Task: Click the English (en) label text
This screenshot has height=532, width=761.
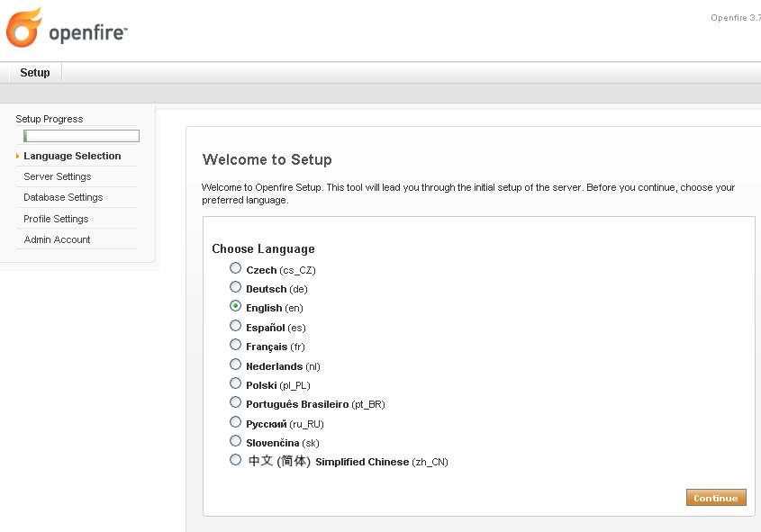Action: (x=274, y=308)
